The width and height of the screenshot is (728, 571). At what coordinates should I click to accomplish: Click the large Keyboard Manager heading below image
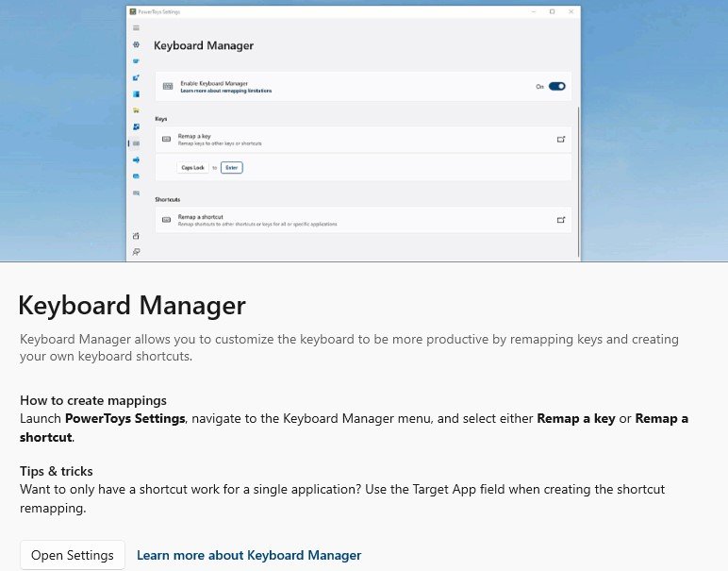point(132,306)
